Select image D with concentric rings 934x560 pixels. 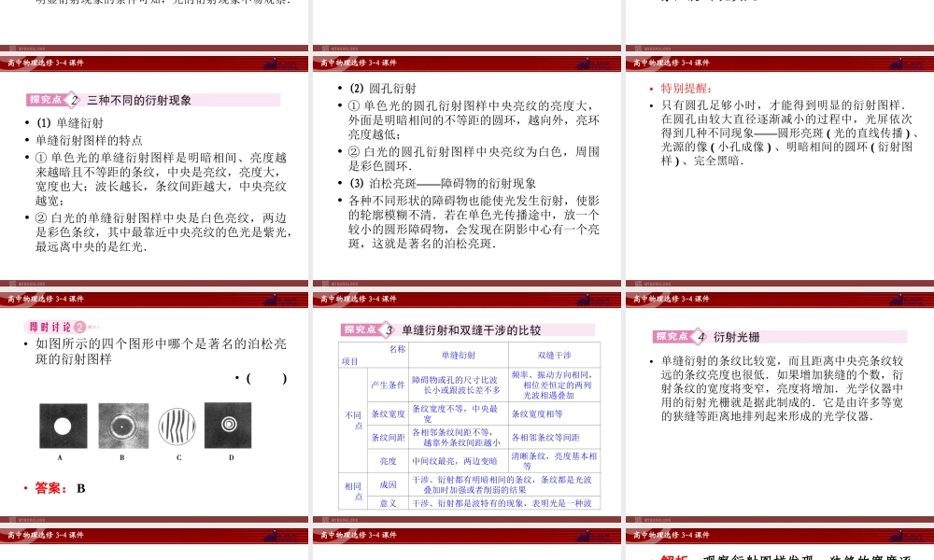227,425
